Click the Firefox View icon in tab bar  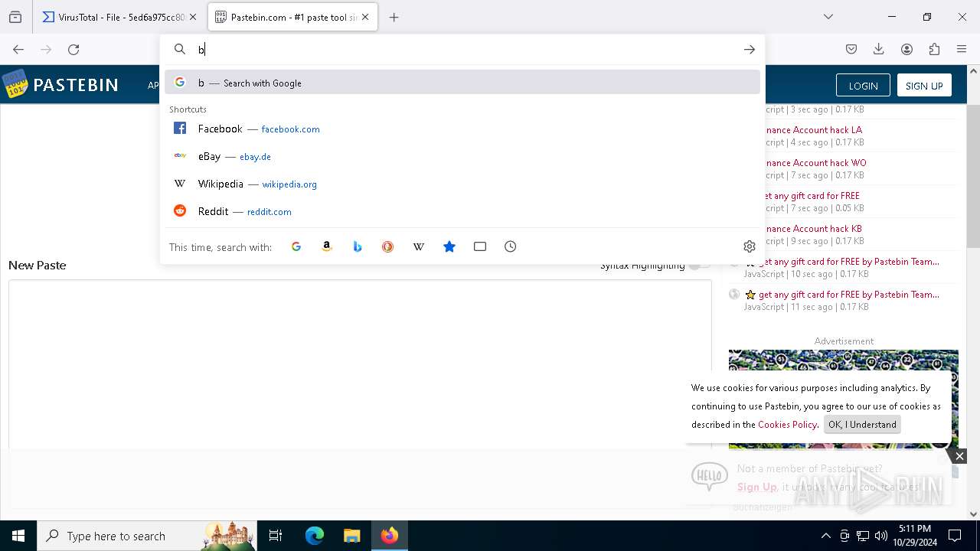pos(15,17)
